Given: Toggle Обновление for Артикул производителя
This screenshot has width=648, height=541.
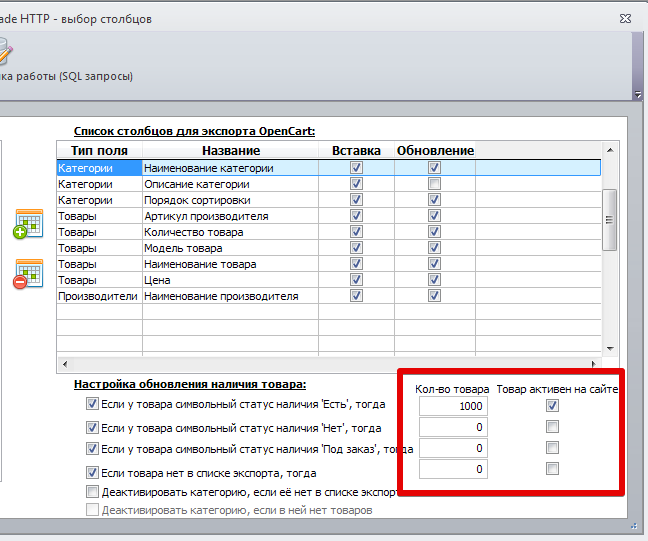Looking at the screenshot, I should click(434, 216).
